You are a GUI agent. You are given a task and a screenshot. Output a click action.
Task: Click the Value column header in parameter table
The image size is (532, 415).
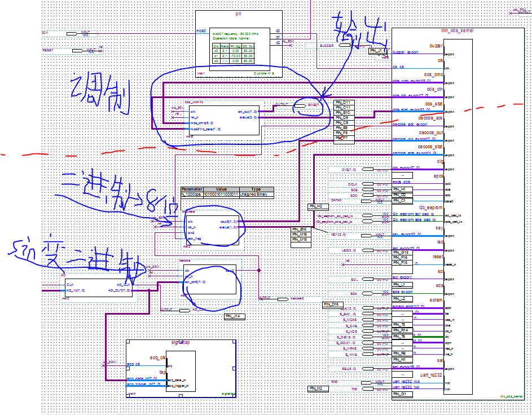click(x=221, y=189)
